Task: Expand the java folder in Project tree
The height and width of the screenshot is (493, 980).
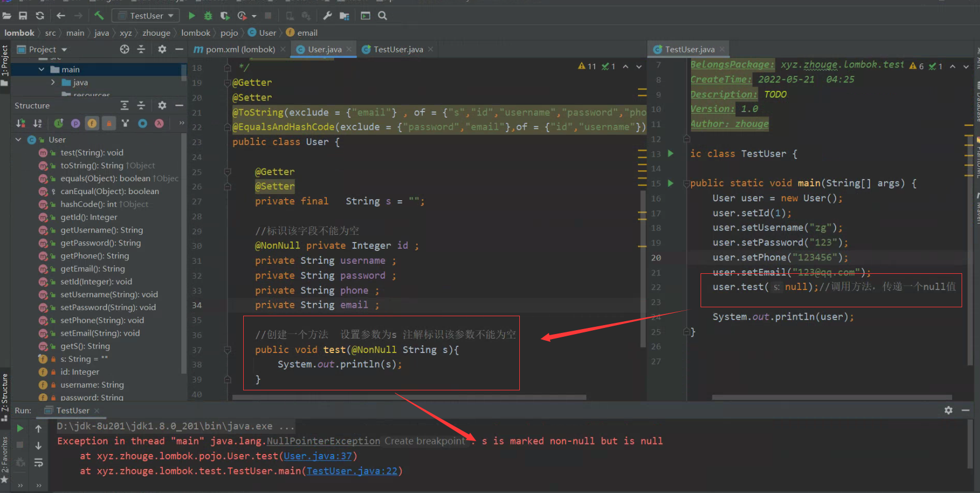Action: tap(53, 82)
